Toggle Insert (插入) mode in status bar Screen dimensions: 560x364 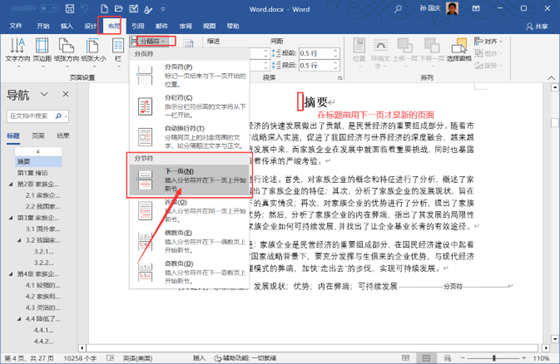pyautogui.click(x=199, y=358)
